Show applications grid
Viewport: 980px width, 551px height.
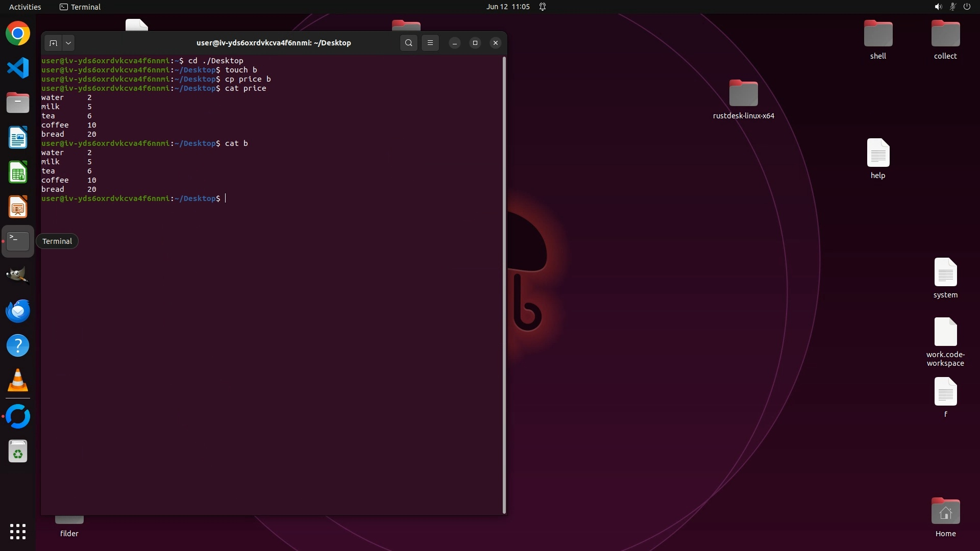click(x=18, y=532)
